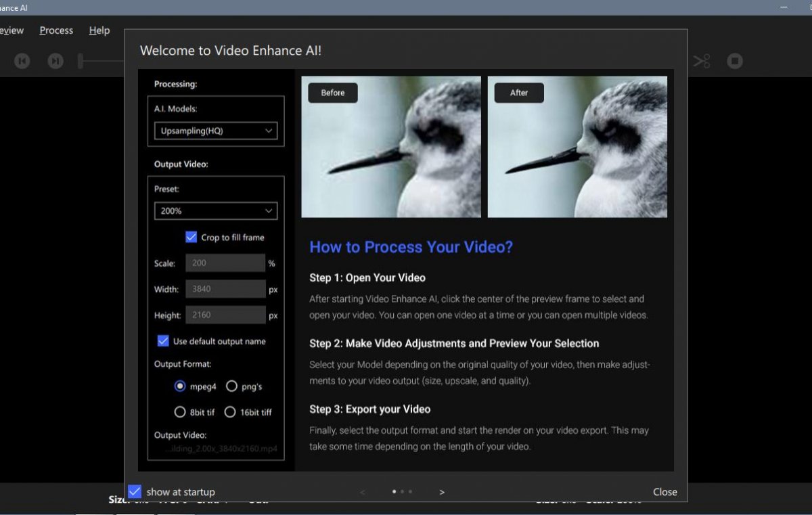Click the 'Step 3: Export your Video' heading
The image size is (812, 515).
click(x=370, y=409)
